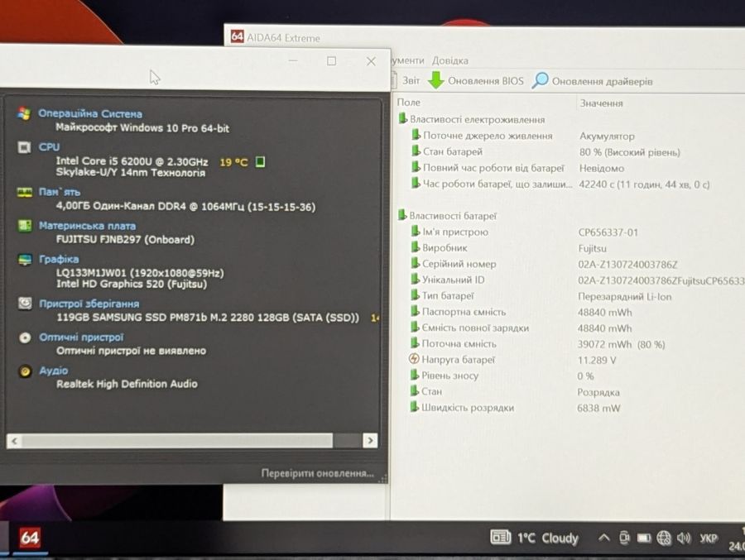Click the 1°C Cloudy weather text
745x560 pixels.
(x=547, y=538)
